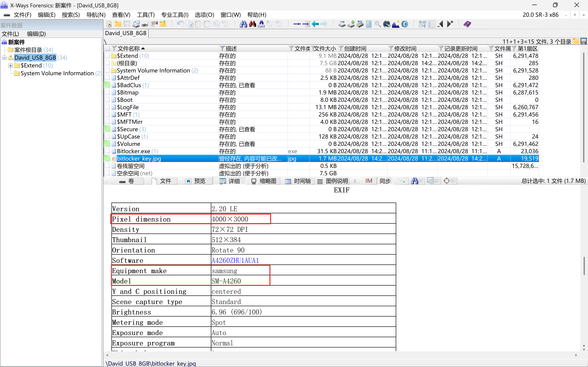Click the camera snapshot toolbar icon

[386, 24]
